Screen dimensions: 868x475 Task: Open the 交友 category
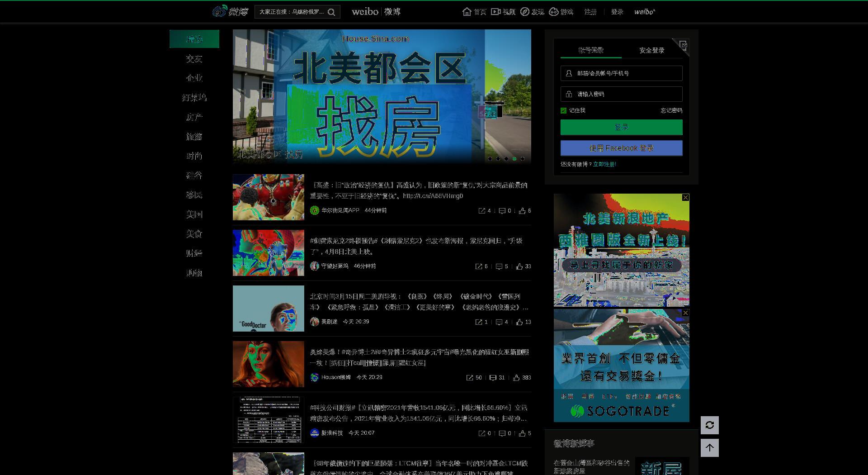194,59
